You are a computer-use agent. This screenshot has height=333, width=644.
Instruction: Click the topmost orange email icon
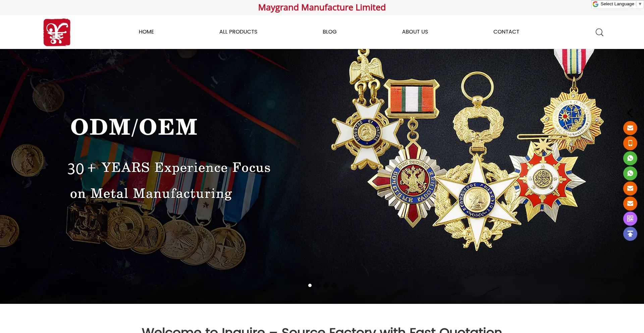630,128
